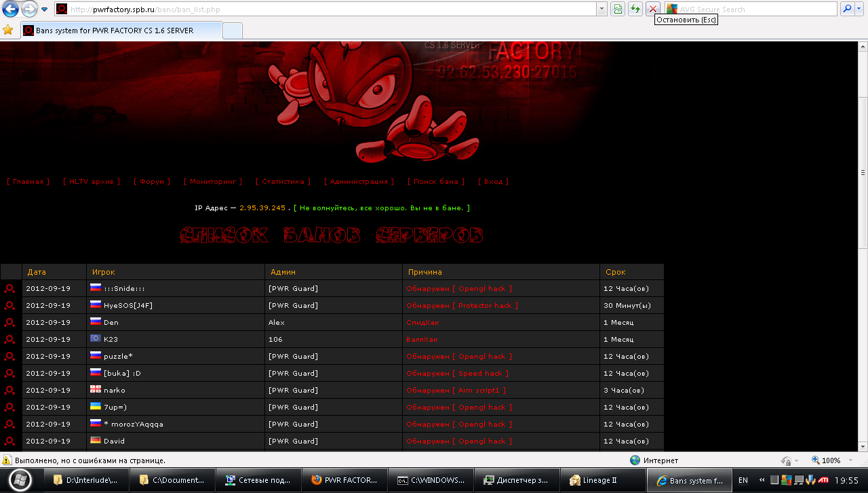The image size is (868, 493).
Task: Click the browser Back arrow button
Action: click(x=11, y=9)
